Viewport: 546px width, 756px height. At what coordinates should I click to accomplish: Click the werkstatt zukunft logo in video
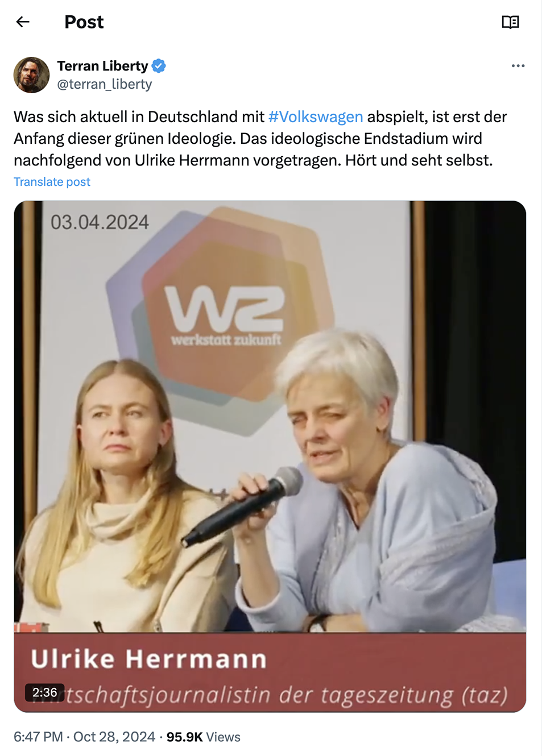[x=225, y=315]
